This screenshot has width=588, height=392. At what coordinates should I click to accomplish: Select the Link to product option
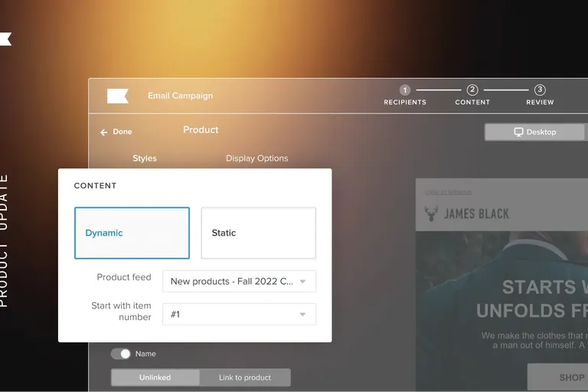tap(245, 377)
